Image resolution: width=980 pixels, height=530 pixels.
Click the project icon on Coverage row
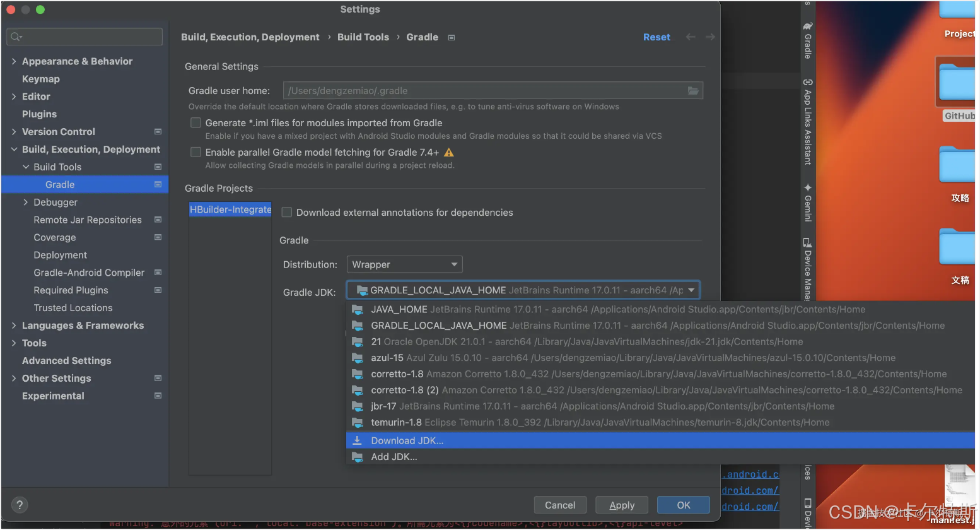click(x=158, y=238)
